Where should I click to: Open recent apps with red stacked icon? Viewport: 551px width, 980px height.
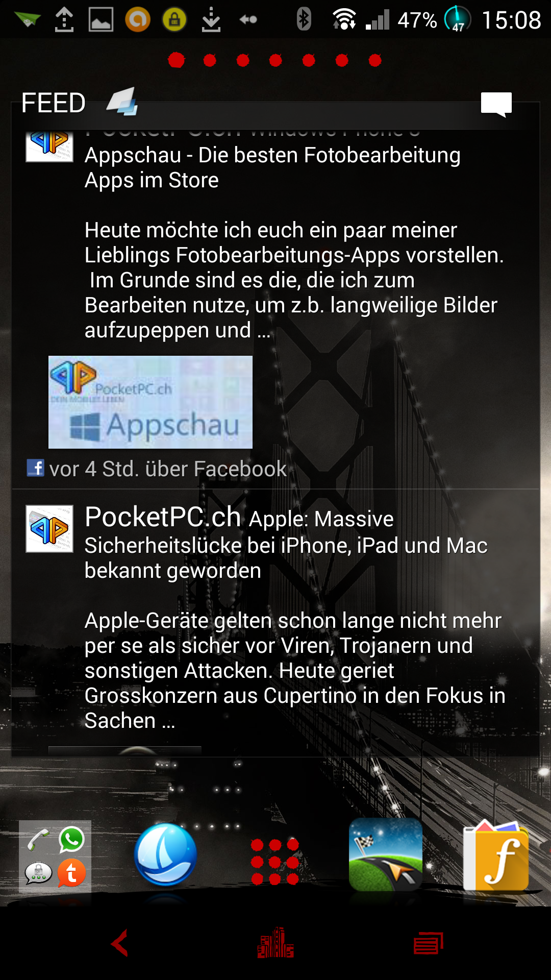429,943
